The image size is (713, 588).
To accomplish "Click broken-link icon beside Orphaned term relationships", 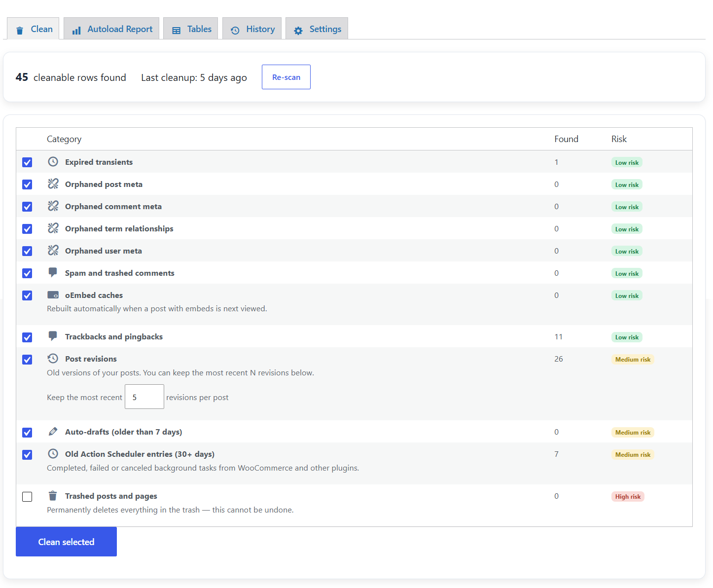I will (x=53, y=228).
